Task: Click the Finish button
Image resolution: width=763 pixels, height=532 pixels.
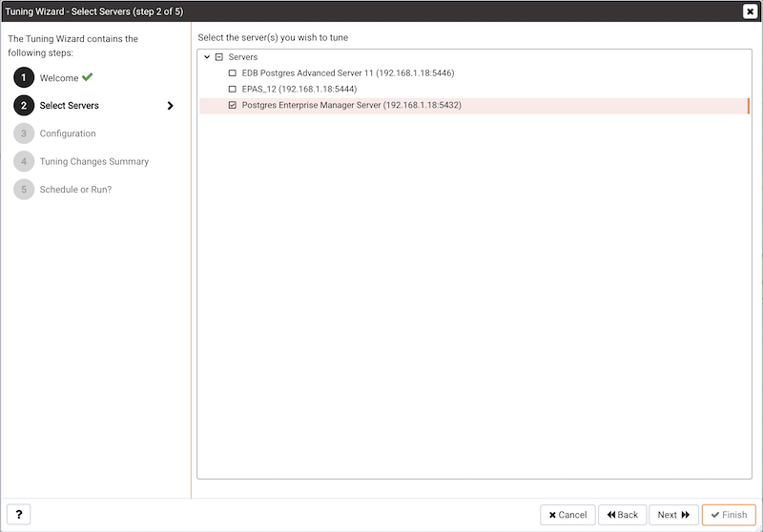Action: click(x=729, y=515)
